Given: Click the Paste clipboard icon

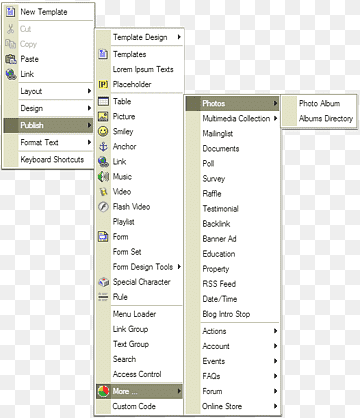Looking at the screenshot, I should click(11, 59).
